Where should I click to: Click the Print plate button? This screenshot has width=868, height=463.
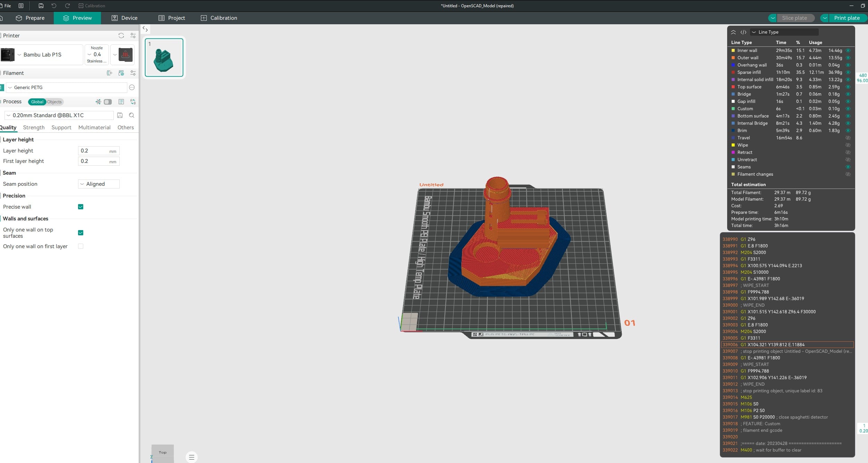coord(848,18)
